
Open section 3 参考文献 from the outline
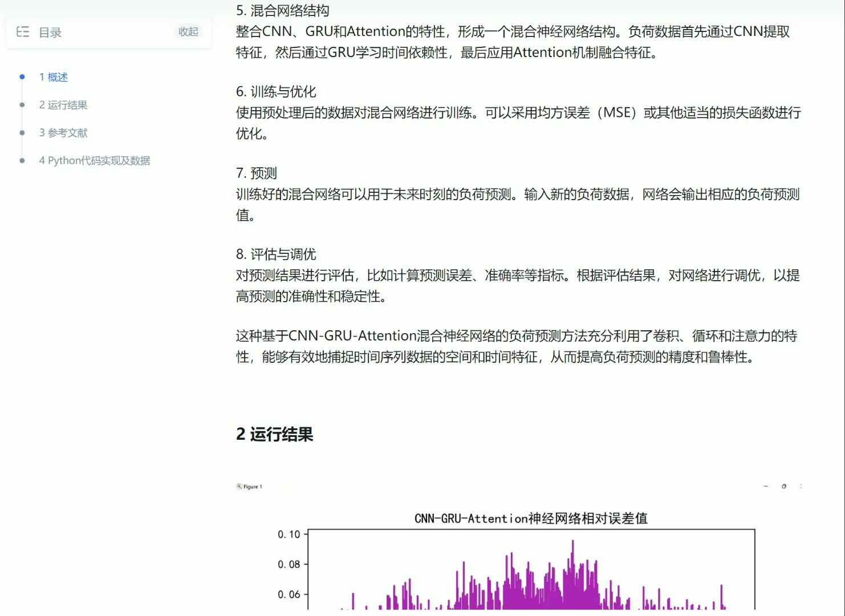pos(63,132)
